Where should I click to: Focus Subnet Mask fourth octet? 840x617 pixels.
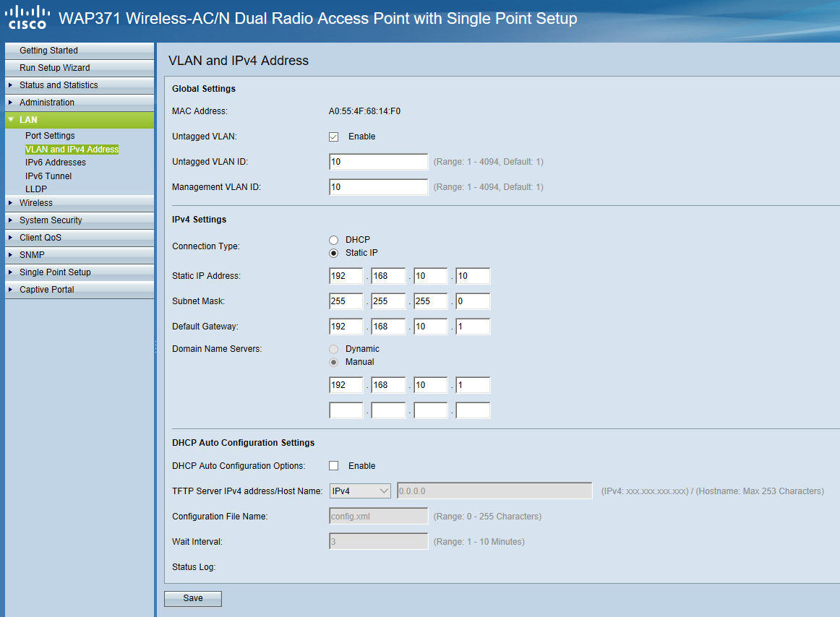(473, 301)
